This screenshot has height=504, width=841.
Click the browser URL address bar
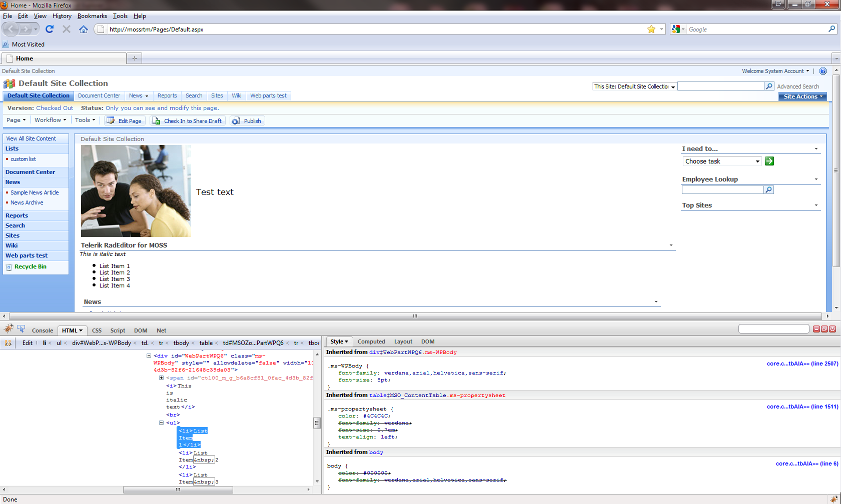pos(376,29)
